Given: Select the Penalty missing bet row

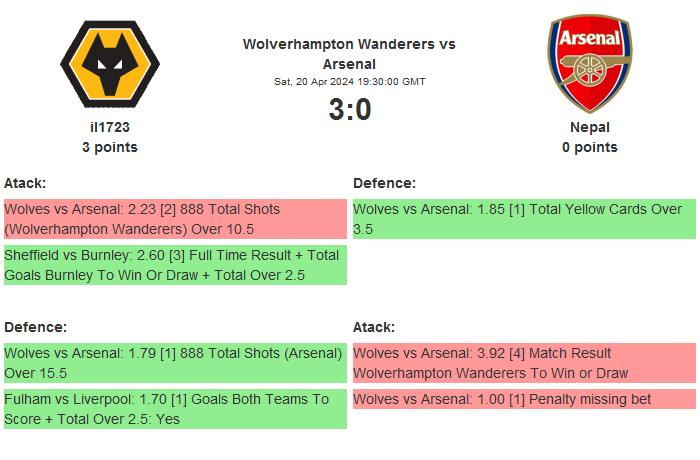Looking at the screenshot, I should [x=524, y=399].
